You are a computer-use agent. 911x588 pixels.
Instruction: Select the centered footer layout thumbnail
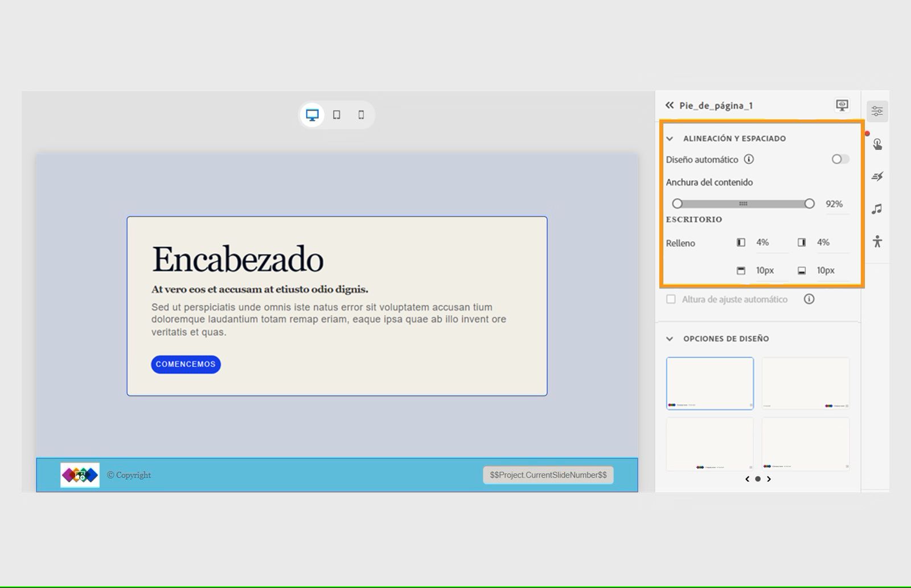pyautogui.click(x=710, y=444)
